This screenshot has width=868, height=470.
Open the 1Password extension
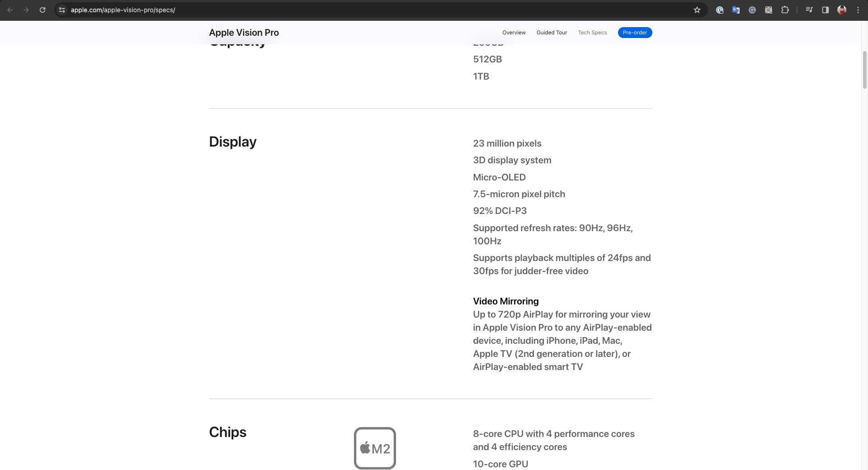[x=720, y=10]
